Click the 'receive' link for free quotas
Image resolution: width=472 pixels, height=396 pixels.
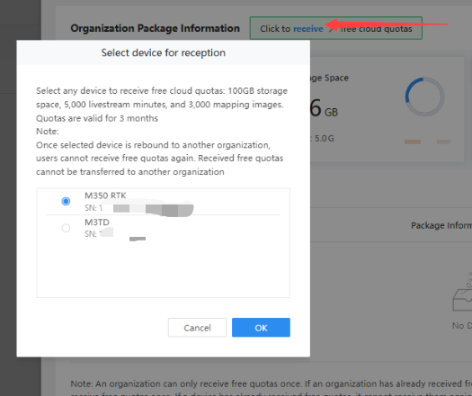coord(308,29)
